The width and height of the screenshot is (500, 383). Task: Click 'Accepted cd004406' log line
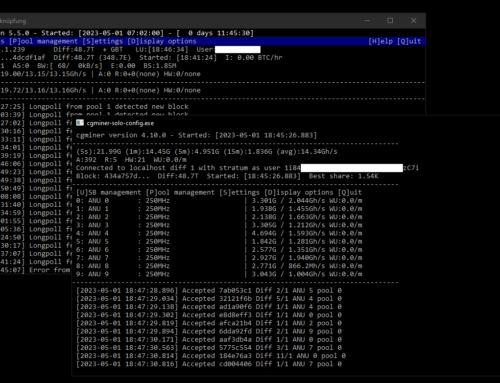[x=209, y=364]
